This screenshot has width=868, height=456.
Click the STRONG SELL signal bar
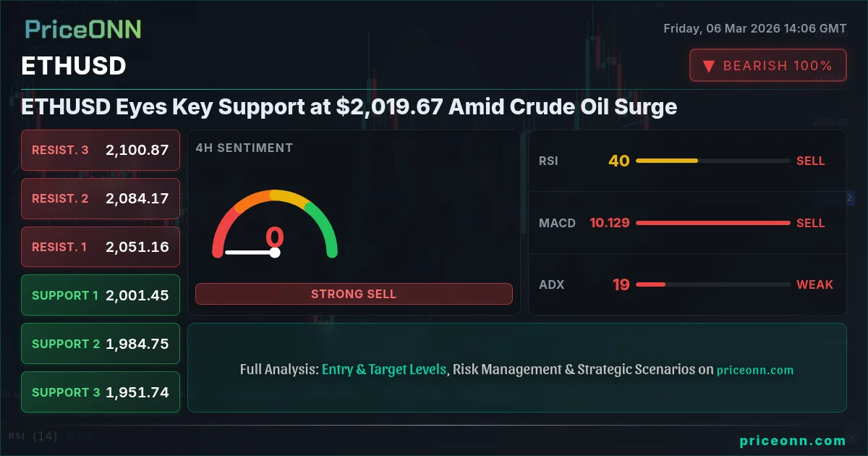[354, 294]
